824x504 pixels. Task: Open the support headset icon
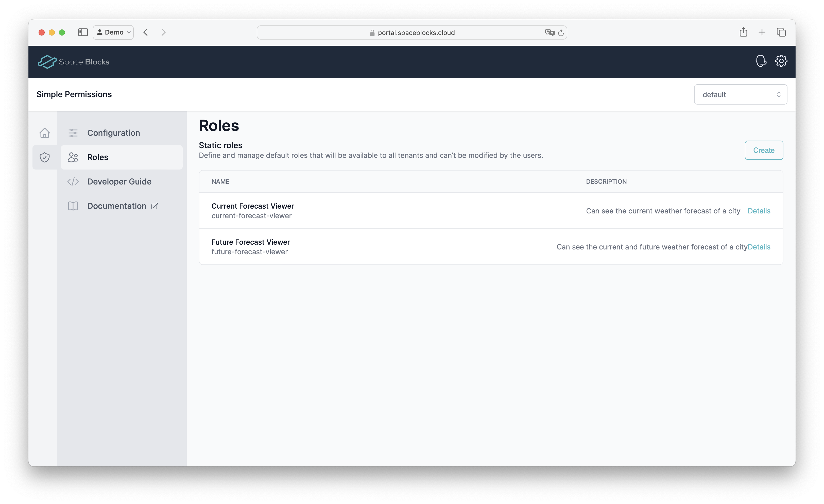point(761,61)
